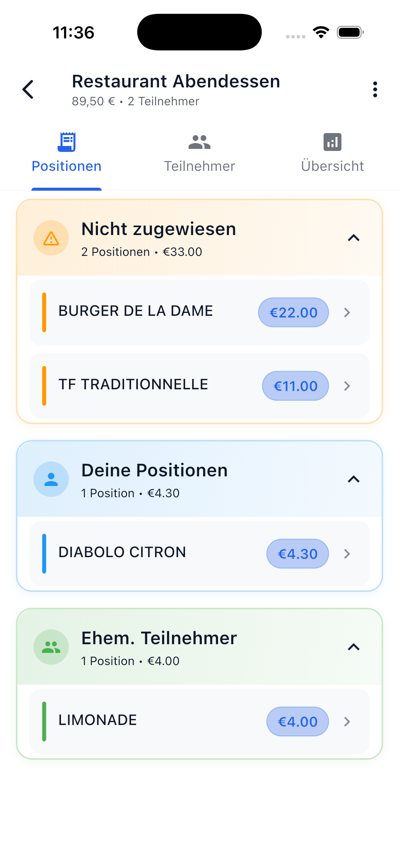399x868 pixels.
Task: Tap the back arrow icon
Action: [28, 90]
